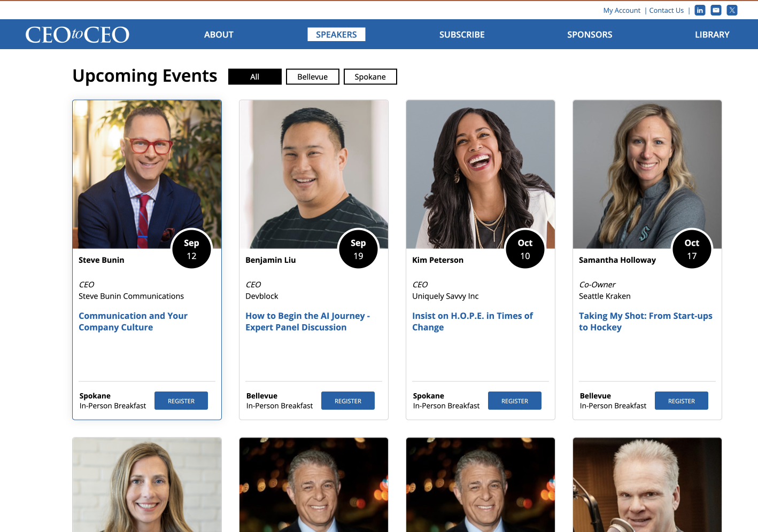Click the Upcoming Events heading

[x=145, y=76]
